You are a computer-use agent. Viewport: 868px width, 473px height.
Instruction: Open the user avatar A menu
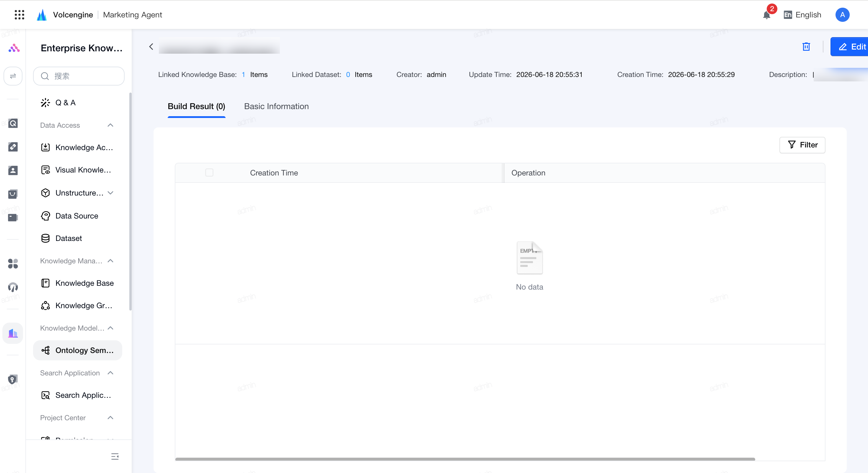(842, 15)
